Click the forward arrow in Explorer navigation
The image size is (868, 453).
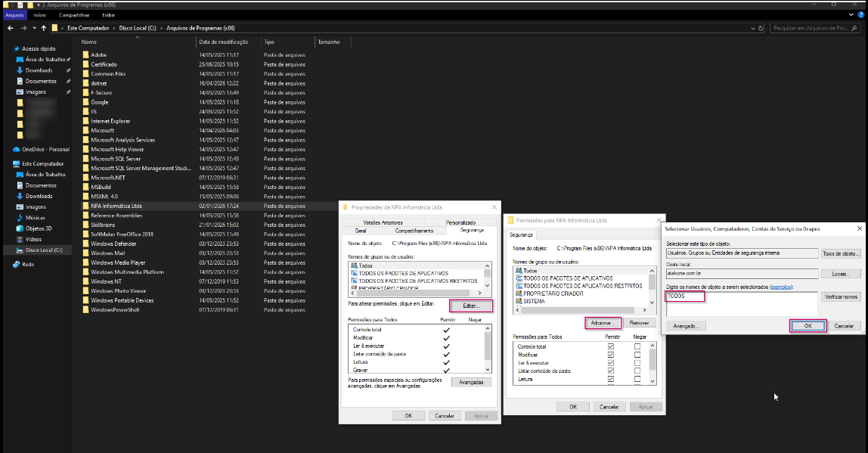tap(23, 28)
